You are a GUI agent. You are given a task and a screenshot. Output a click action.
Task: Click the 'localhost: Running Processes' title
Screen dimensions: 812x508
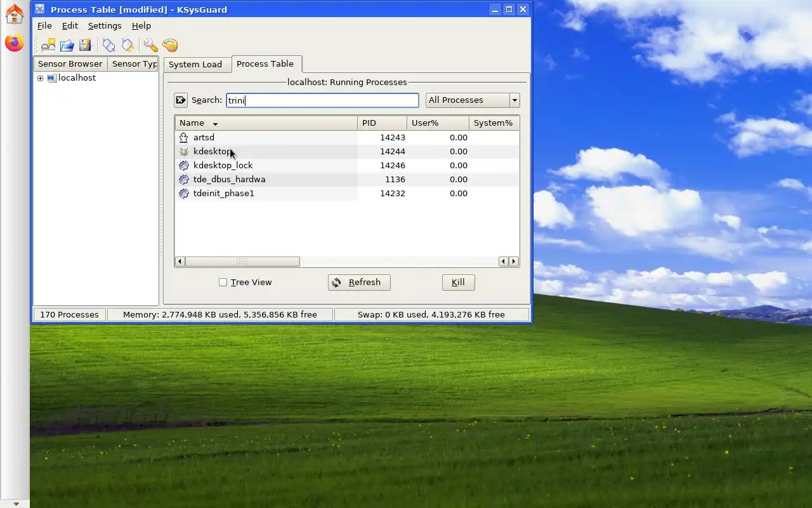coord(347,83)
